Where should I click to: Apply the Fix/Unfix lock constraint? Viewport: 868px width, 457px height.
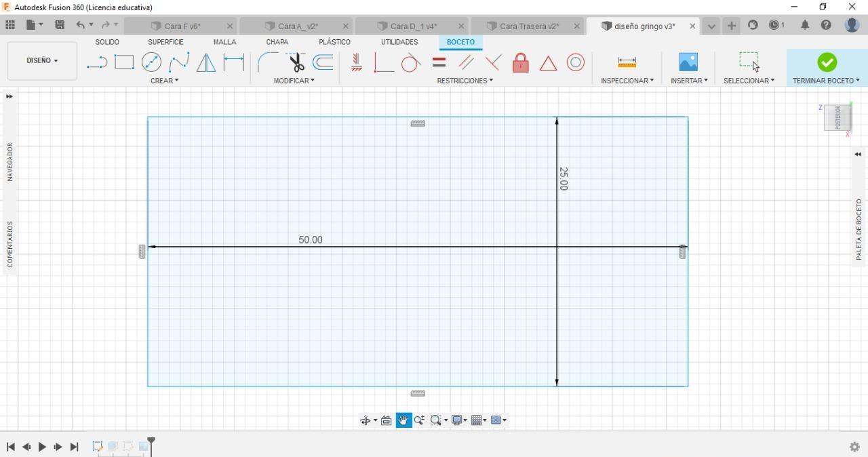tap(521, 62)
